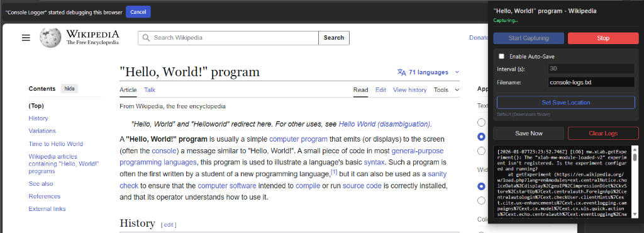644x233 pixels.
Task: Select the Read tab
Action: (x=360, y=90)
